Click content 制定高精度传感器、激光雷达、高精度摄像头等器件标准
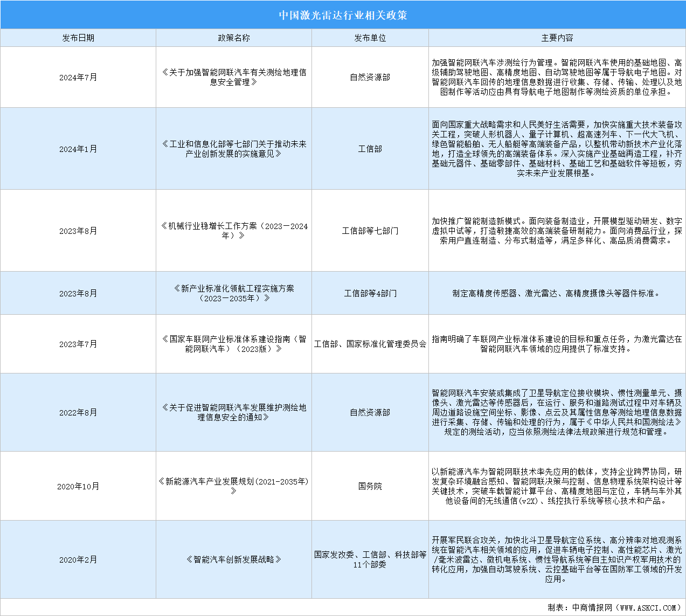The image size is (686, 616). [x=557, y=293]
